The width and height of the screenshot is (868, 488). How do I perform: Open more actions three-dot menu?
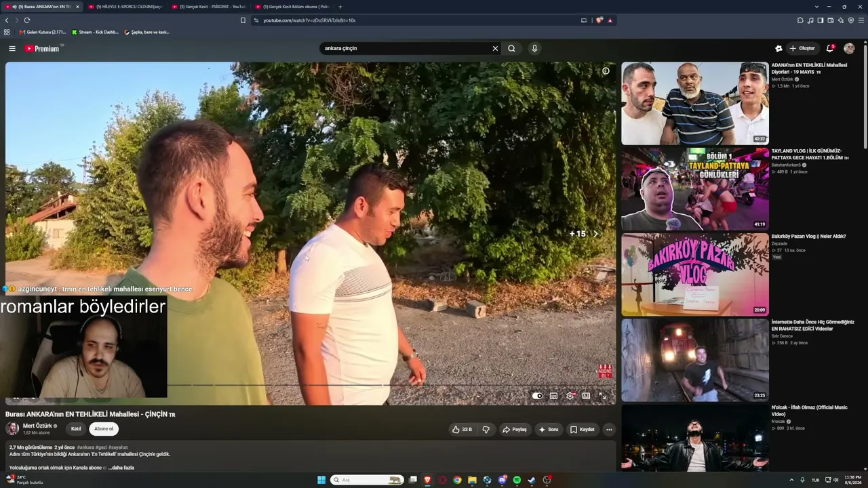pyautogui.click(x=609, y=429)
